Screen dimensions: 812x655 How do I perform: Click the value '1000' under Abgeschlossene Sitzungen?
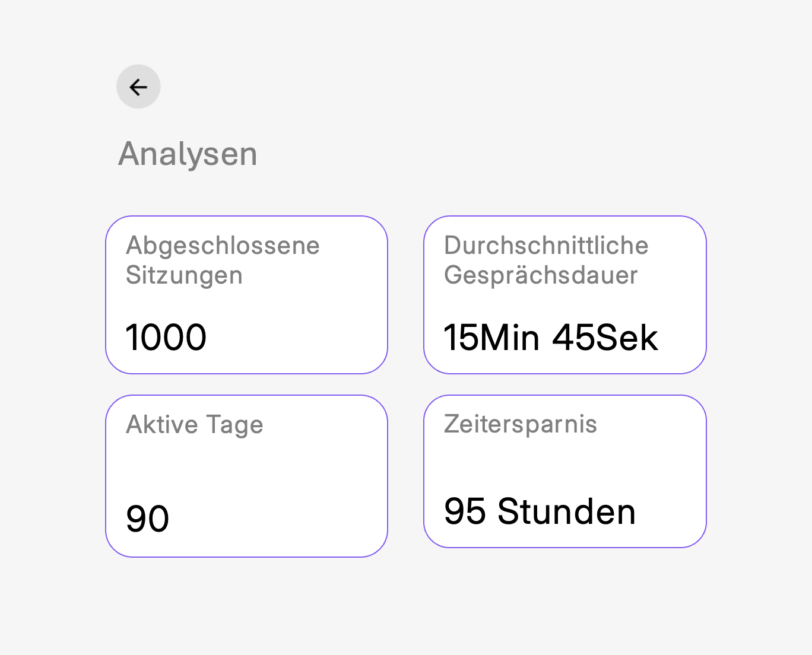[x=166, y=338]
